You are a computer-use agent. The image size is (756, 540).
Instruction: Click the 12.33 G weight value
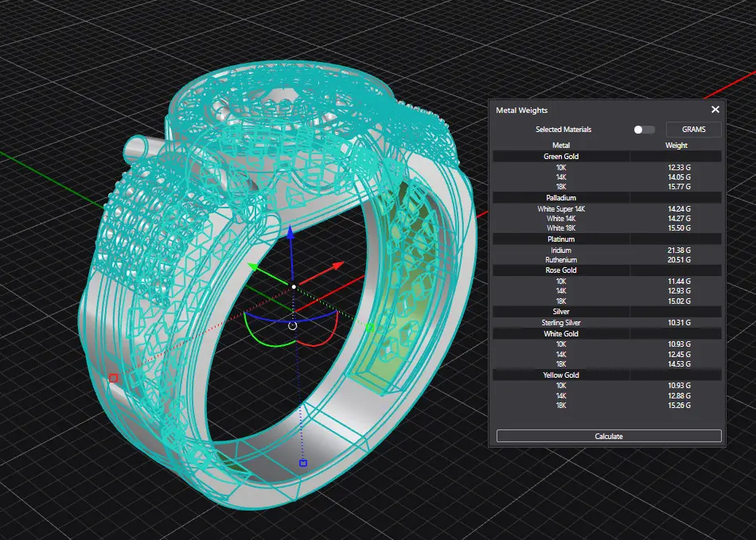[679, 167]
